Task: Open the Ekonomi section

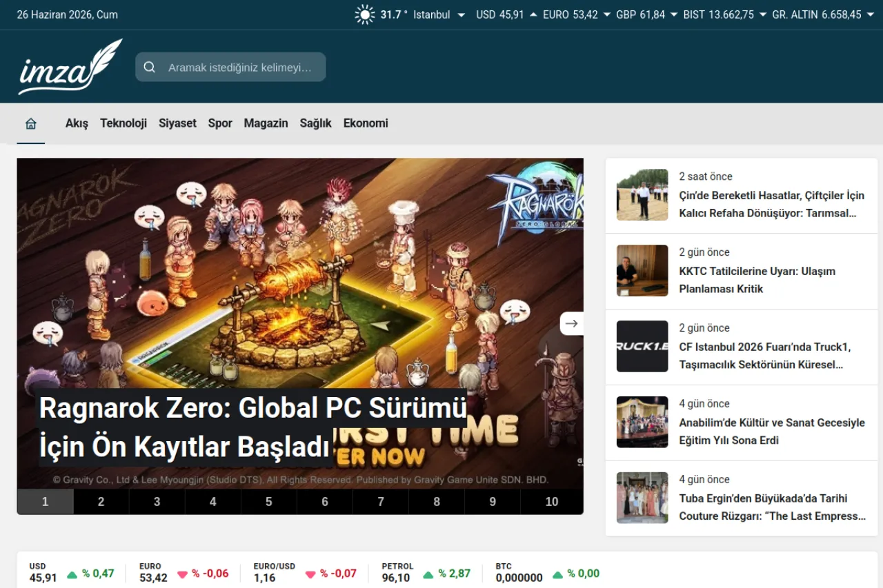Action: pyautogui.click(x=366, y=123)
